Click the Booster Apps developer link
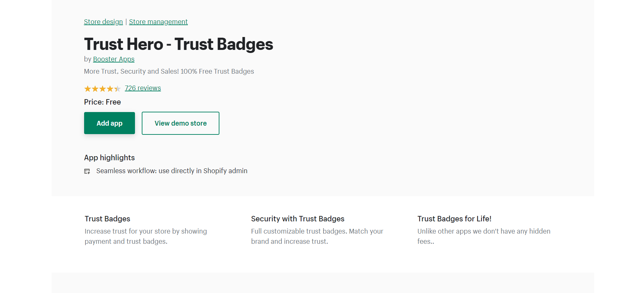Viewport: 644px width, 293px height. tap(114, 59)
